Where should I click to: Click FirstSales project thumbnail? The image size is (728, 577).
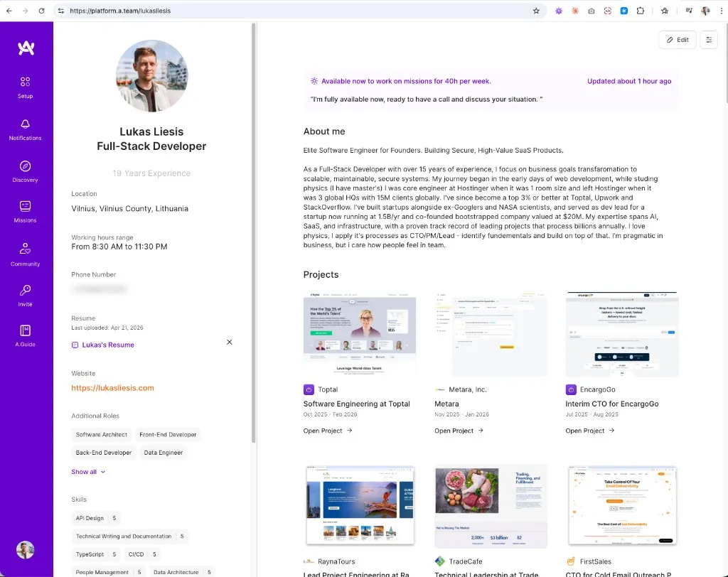622,506
